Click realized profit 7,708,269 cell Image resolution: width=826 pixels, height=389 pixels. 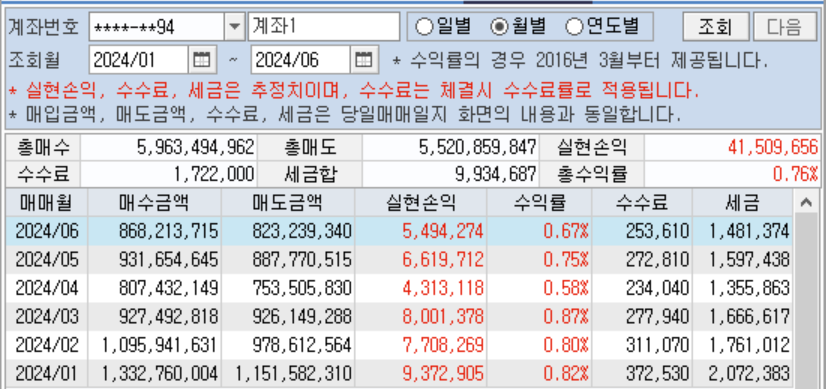421,345
